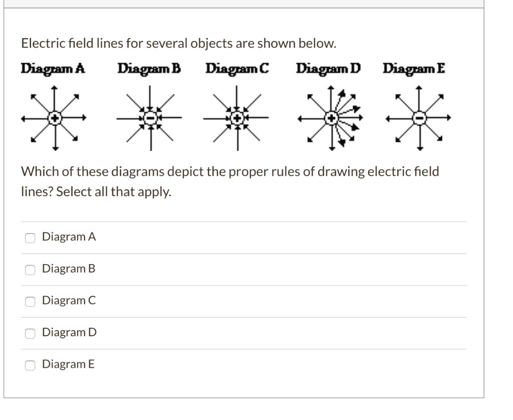Screen dimensions: 513x420
Task: Click the Diagram D heading label
Action: pyautogui.click(x=328, y=69)
